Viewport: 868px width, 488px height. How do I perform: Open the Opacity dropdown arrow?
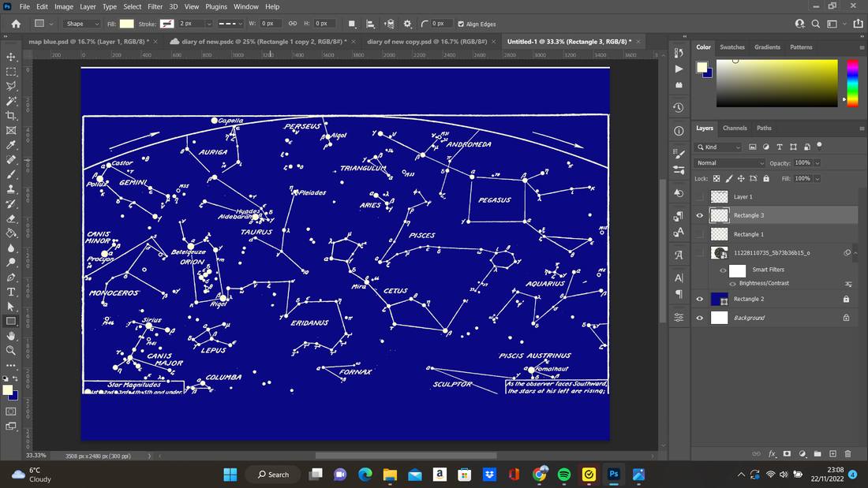pos(817,163)
